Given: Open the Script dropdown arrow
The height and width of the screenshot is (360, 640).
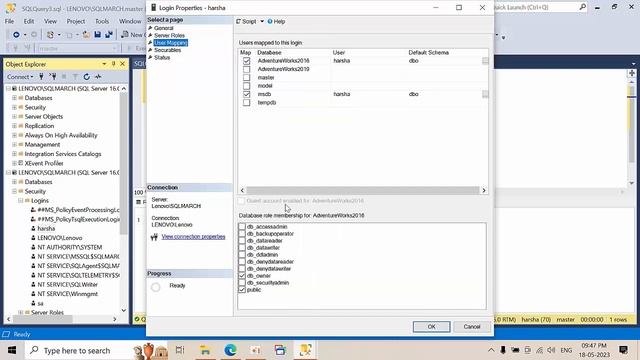Looking at the screenshot, I should pos(262,22).
